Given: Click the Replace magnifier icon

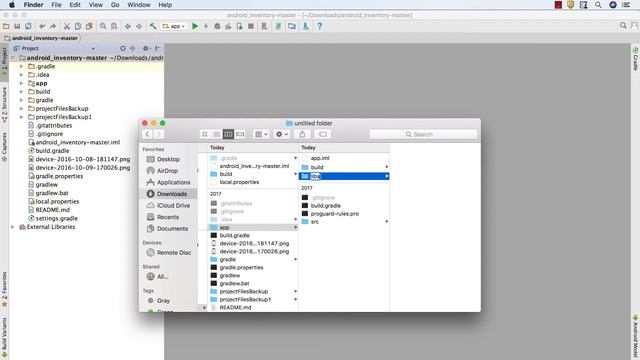Looking at the screenshot, I should click(114, 26).
